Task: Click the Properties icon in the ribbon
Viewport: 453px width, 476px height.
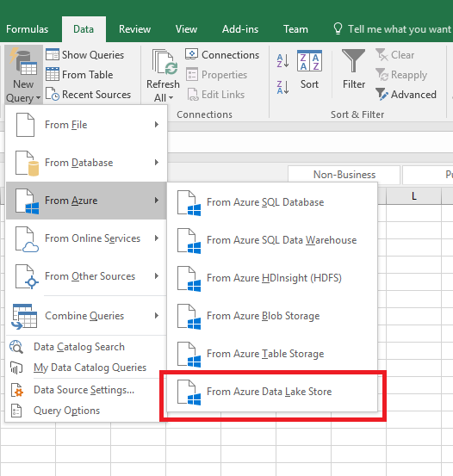Action: 192,74
